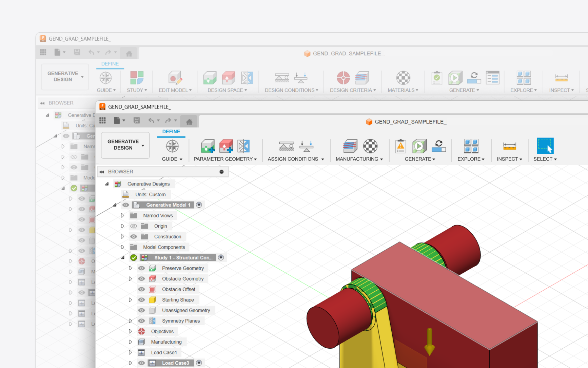Open PARAMETER GEOMETRY menu
588x368 pixels.
[225, 159]
